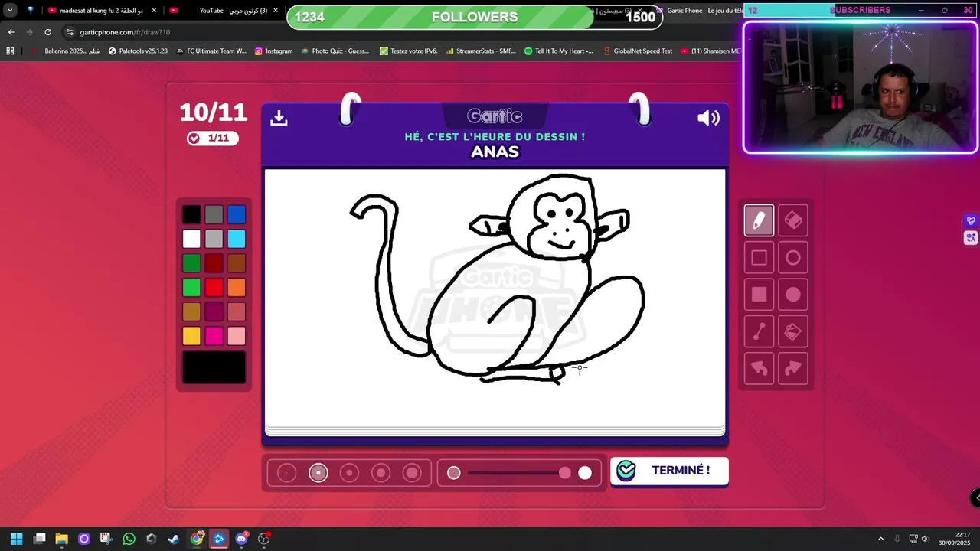This screenshot has height=551, width=980.
Task: Open the Instagram bookmark
Action: pyautogui.click(x=273, y=51)
